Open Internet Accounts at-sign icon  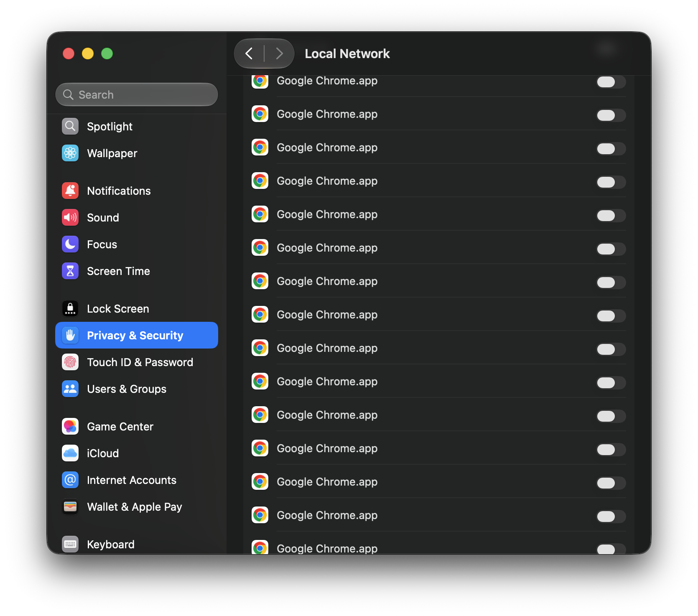point(70,480)
